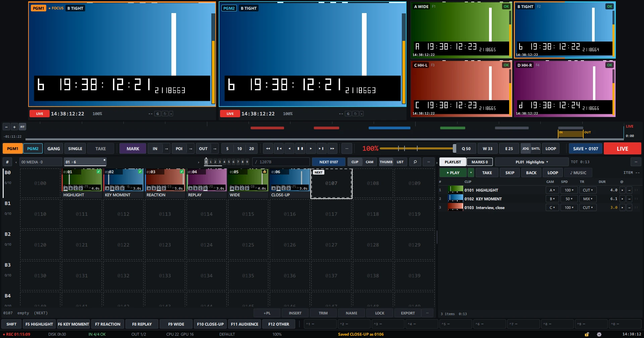This screenshot has height=338, width=644.
Task: Zoom in the timeline with the plus button
Action: coord(14,127)
